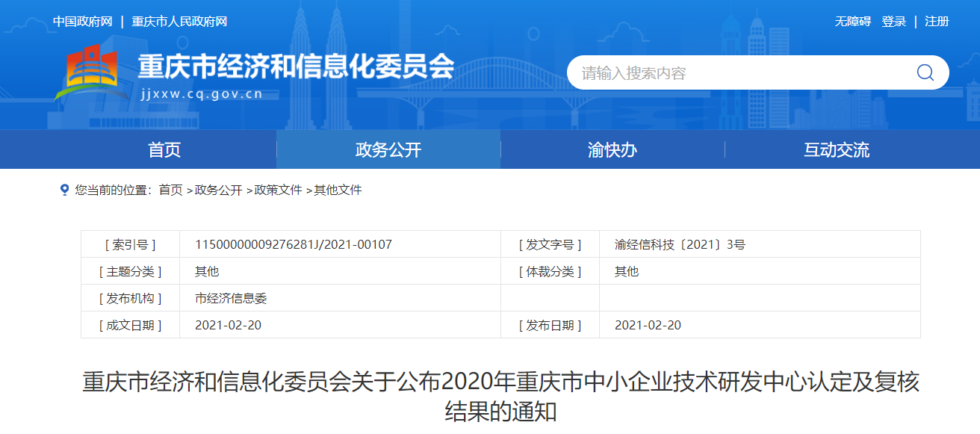
Task: Select 其他文件 in the breadcrumb
Action: point(338,190)
